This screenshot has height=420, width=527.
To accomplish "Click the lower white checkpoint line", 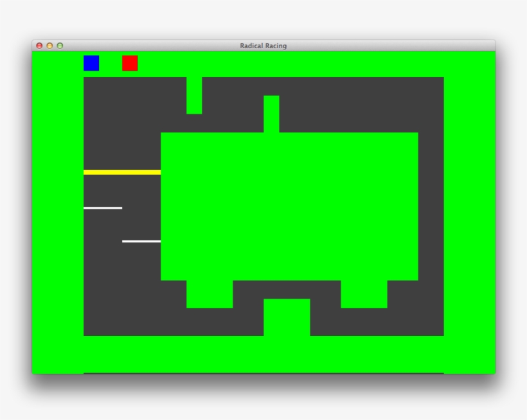I will coord(141,241).
